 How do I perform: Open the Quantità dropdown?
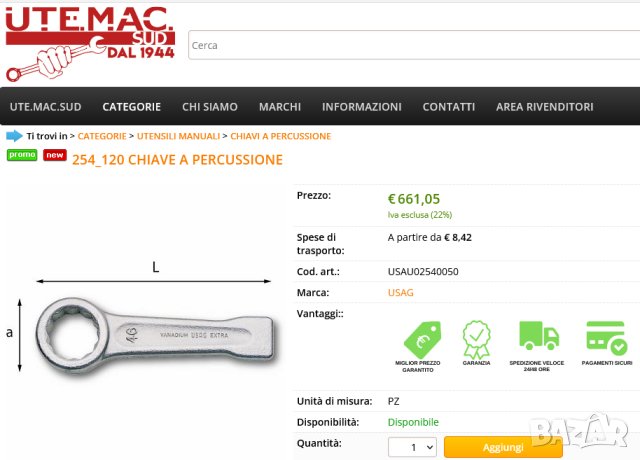tap(412, 447)
